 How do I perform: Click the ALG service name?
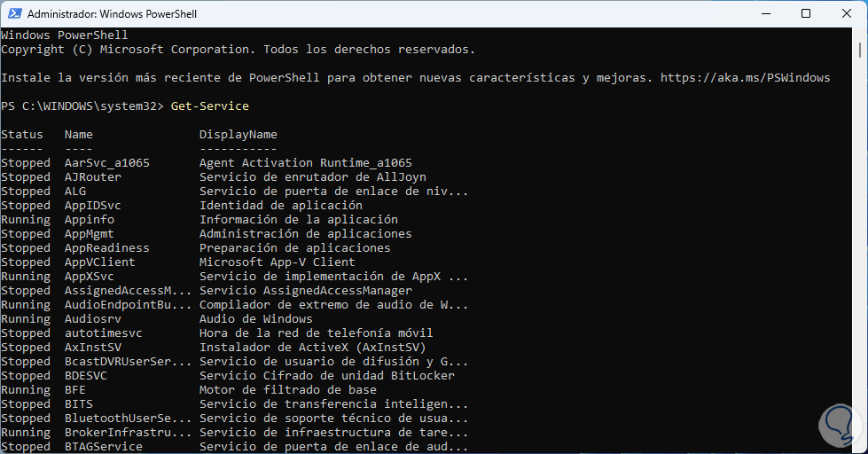point(75,191)
